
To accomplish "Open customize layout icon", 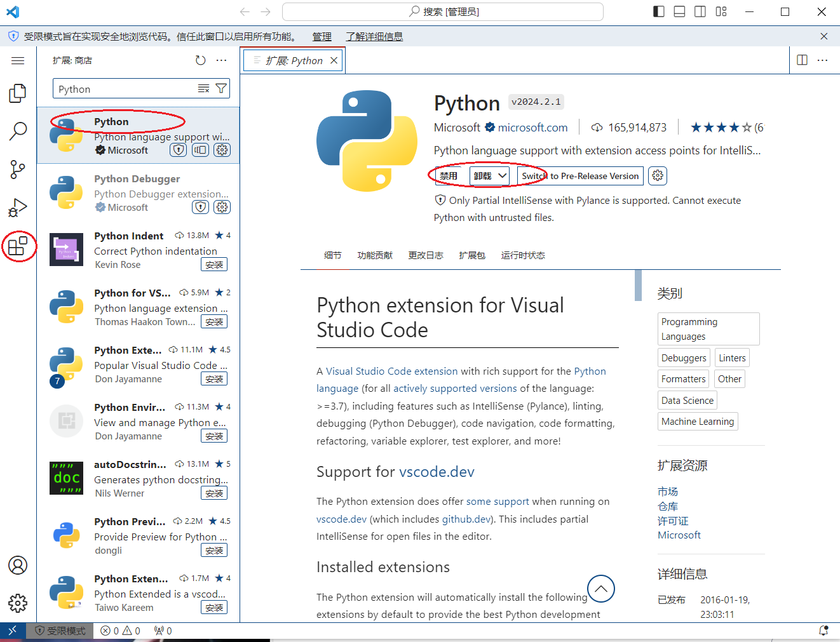I will 721,11.
